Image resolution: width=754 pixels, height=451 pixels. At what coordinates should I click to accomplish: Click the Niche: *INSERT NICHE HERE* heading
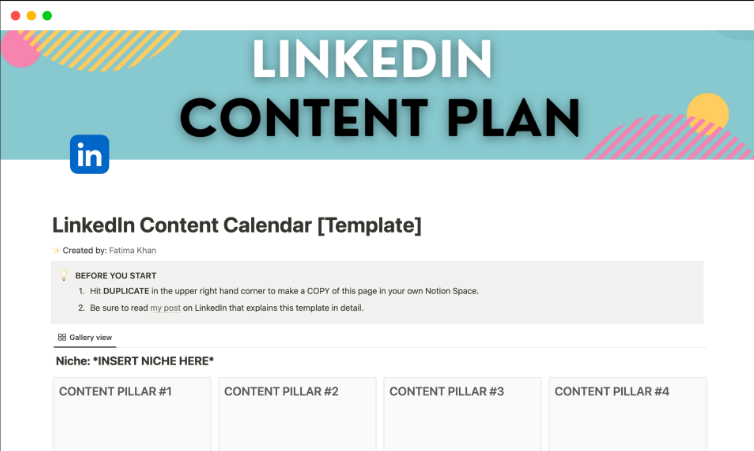coord(135,361)
